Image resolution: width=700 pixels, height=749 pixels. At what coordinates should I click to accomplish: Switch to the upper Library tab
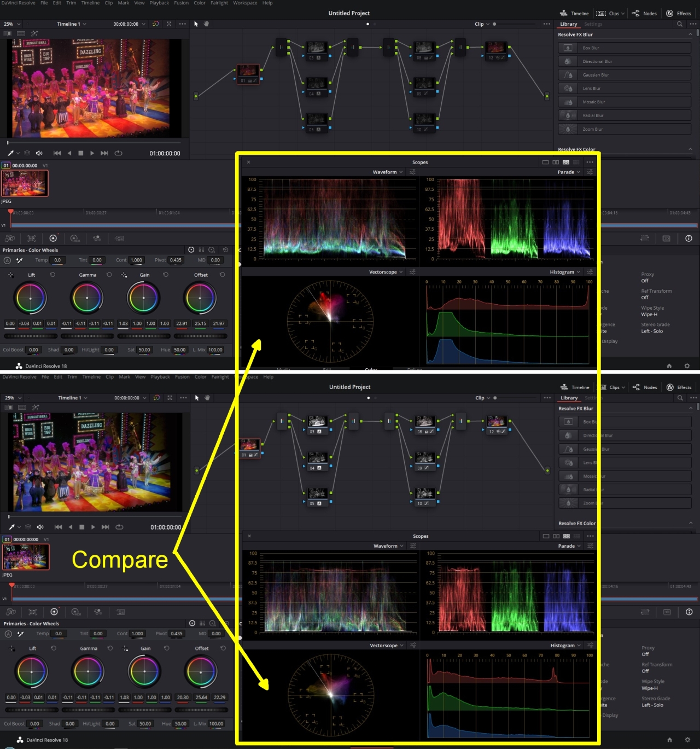pos(568,24)
